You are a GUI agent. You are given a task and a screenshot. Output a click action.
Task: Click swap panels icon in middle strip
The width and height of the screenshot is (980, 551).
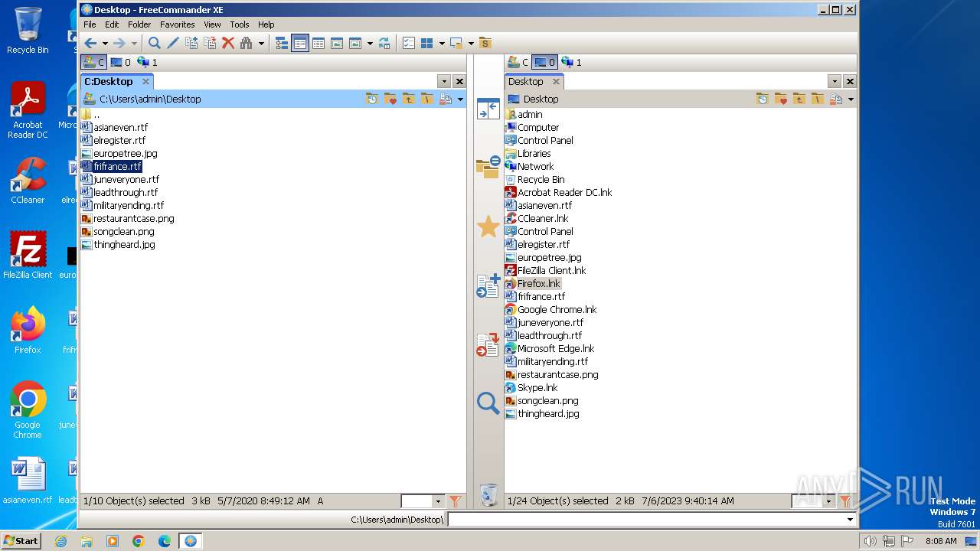pyautogui.click(x=488, y=109)
